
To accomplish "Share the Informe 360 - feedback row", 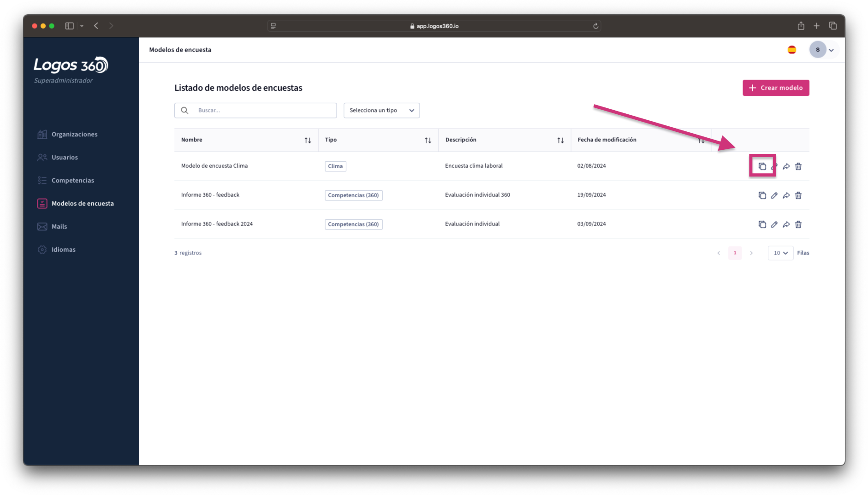I will pos(786,195).
